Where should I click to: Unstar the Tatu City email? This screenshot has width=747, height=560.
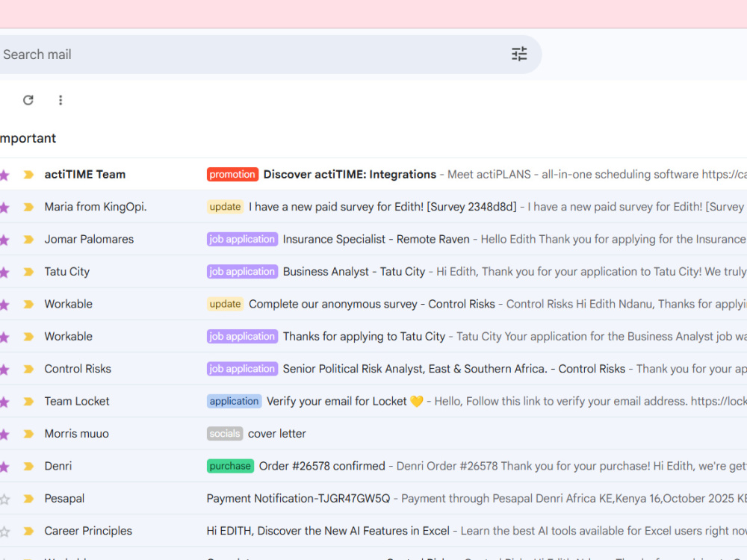click(4, 273)
